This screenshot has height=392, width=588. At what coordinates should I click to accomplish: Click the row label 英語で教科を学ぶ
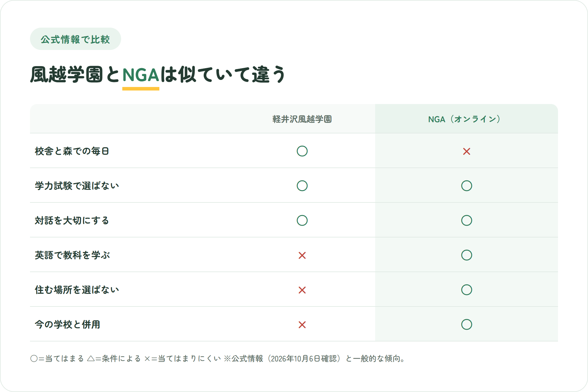72,255
